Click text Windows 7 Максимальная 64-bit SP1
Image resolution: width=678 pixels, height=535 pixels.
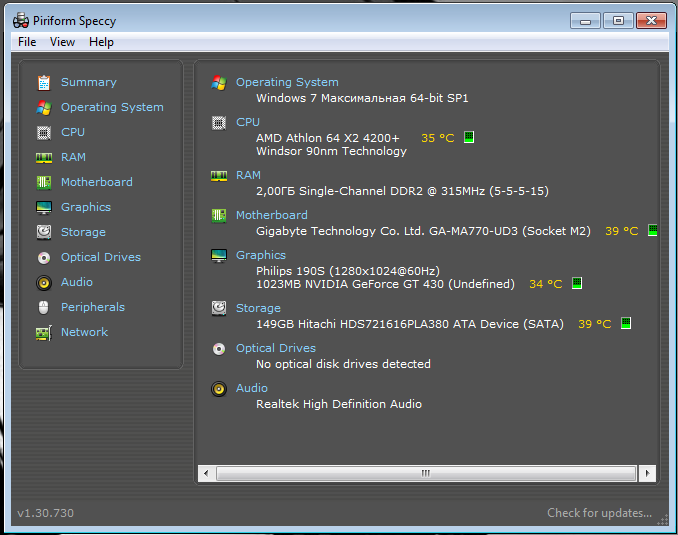(362, 98)
